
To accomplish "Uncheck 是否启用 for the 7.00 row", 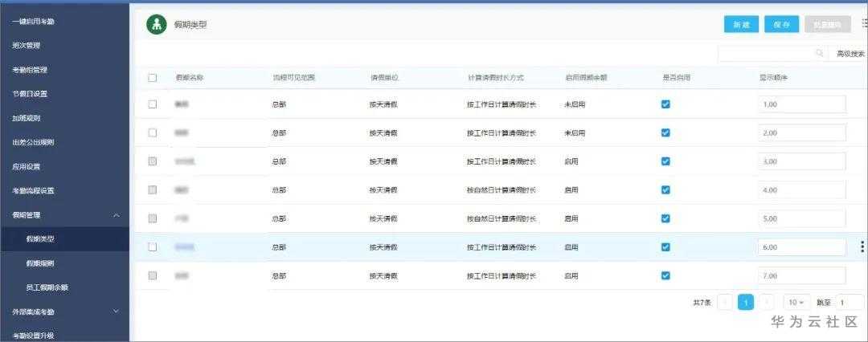I will (x=666, y=275).
